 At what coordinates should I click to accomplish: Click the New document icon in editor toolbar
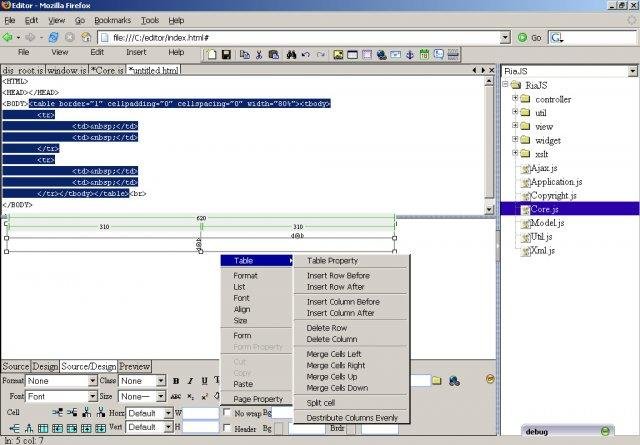coord(210,53)
